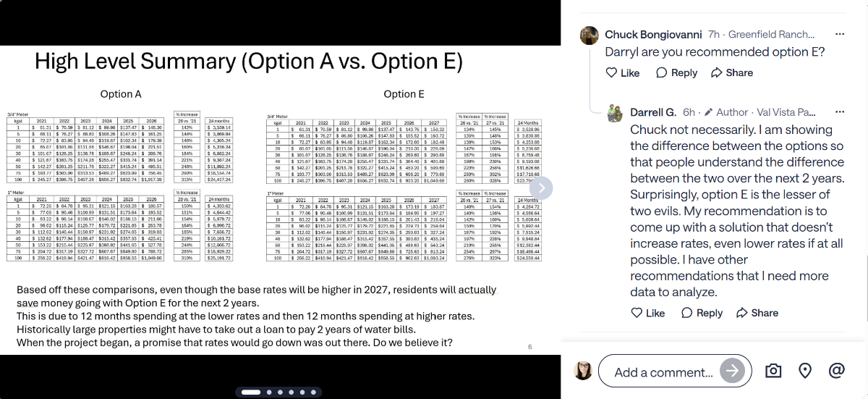Click Darrell G.'s avatar picture
Viewport: 868px width, 399px height.
(615, 113)
